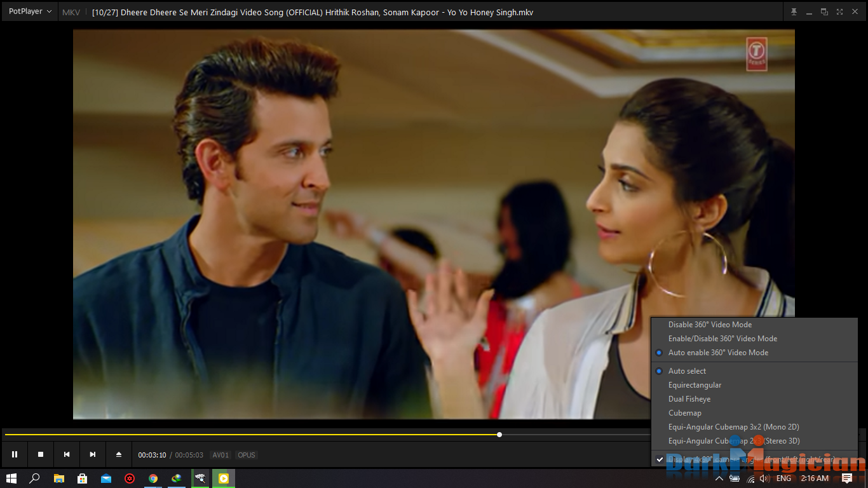The height and width of the screenshot is (488, 868).
Task: Click the AV01 video codec badge
Action: (220, 455)
